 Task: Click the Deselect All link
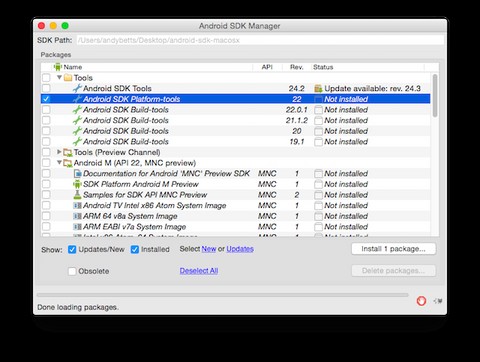[199, 271]
